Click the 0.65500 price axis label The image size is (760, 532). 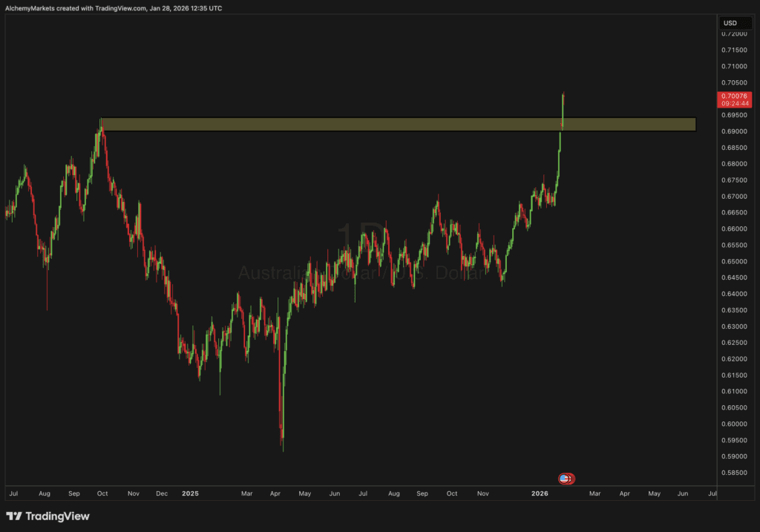pyautogui.click(x=734, y=245)
